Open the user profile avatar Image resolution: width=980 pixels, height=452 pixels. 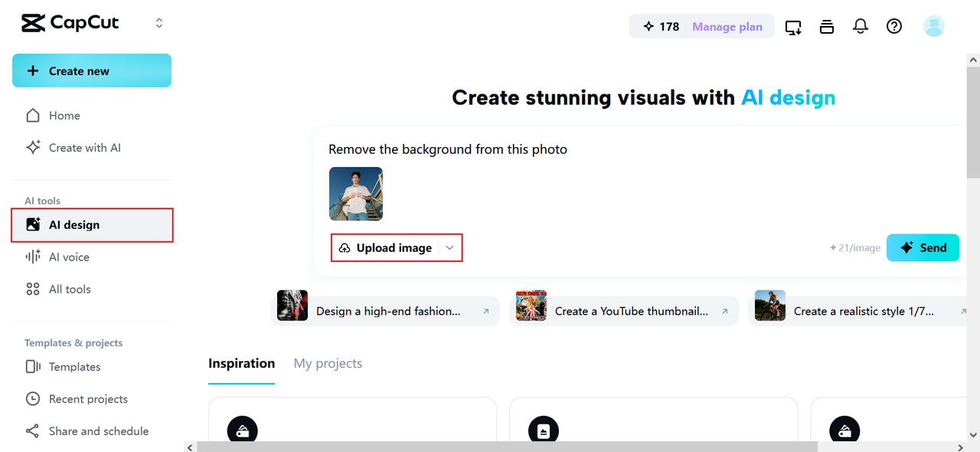point(933,27)
